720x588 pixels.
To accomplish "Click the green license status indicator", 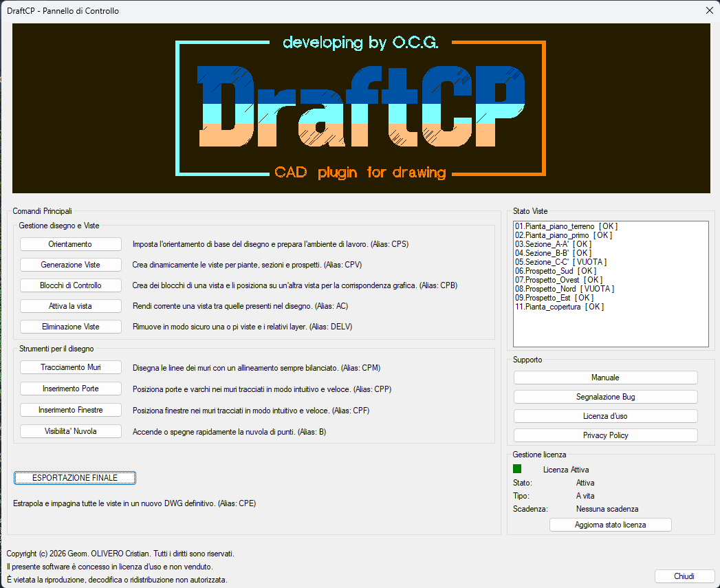I will [x=517, y=468].
